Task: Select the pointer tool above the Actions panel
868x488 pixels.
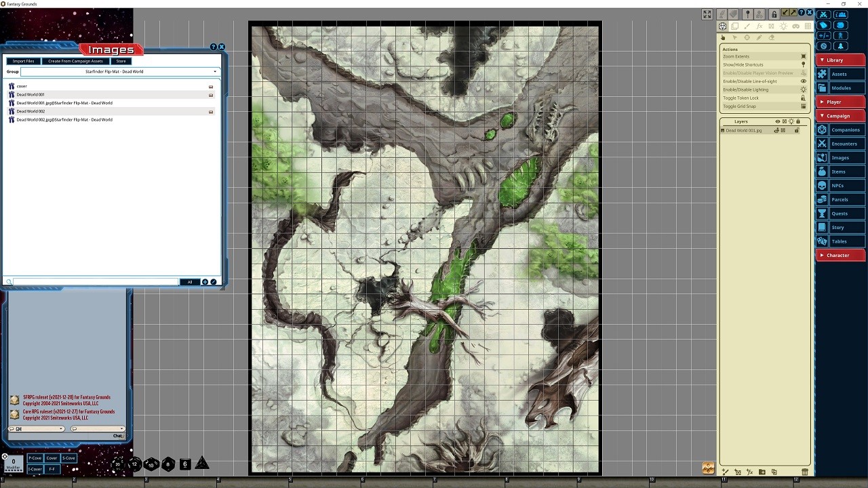Action: (734, 37)
